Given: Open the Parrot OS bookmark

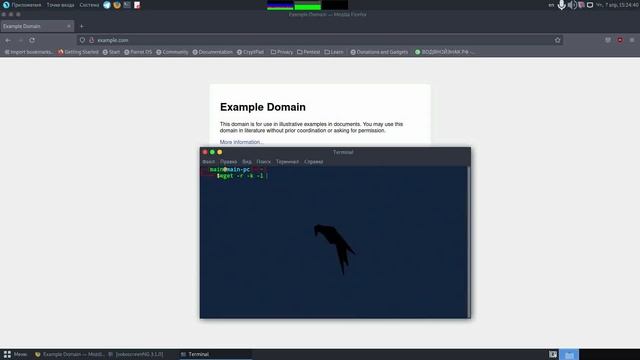Looking at the screenshot, I should click(138, 52).
